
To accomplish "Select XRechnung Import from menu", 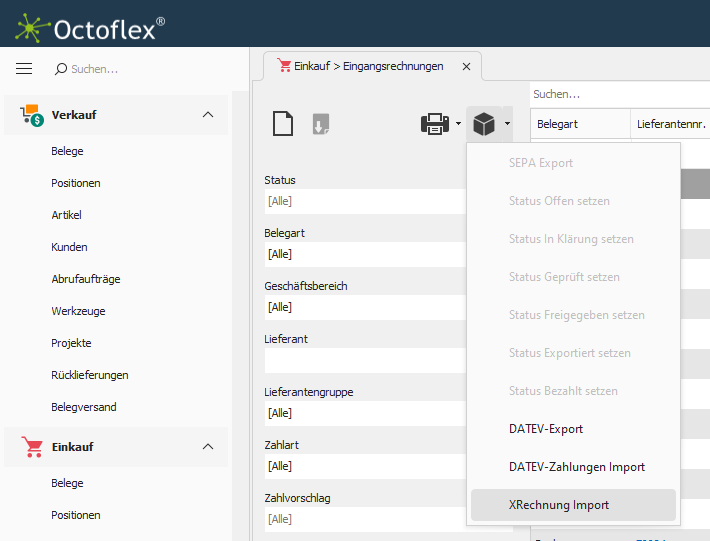I will tap(558, 505).
